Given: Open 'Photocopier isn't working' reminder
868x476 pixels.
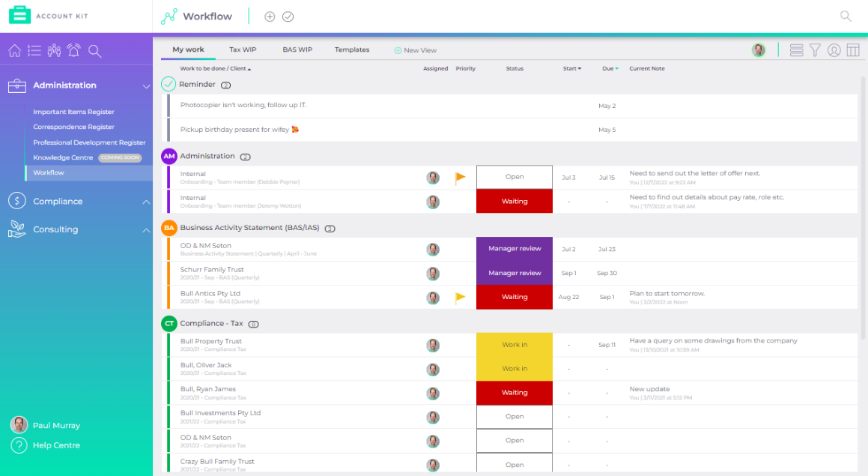Looking at the screenshot, I should point(243,105).
